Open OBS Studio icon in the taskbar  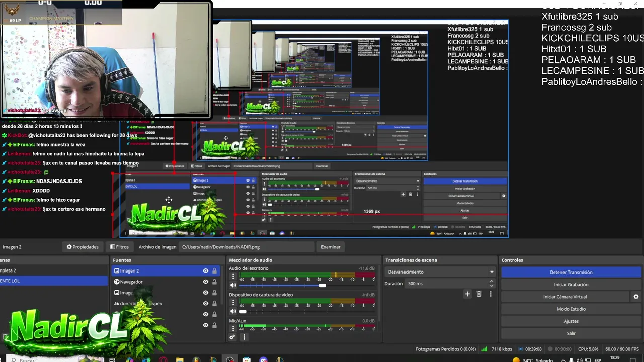coord(230,360)
